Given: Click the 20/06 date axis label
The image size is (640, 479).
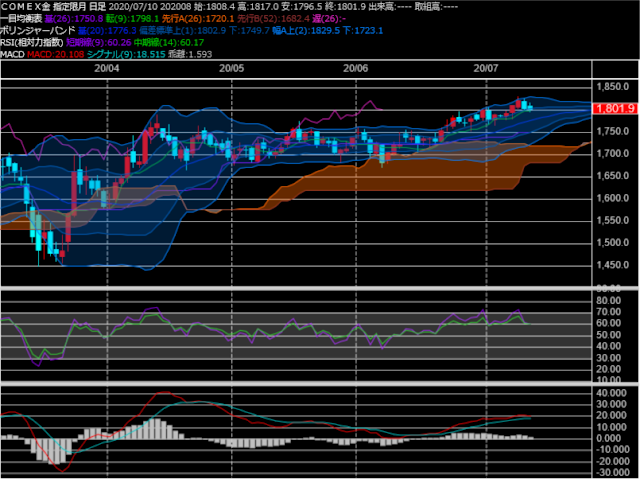Looking at the screenshot, I should tap(356, 68).
